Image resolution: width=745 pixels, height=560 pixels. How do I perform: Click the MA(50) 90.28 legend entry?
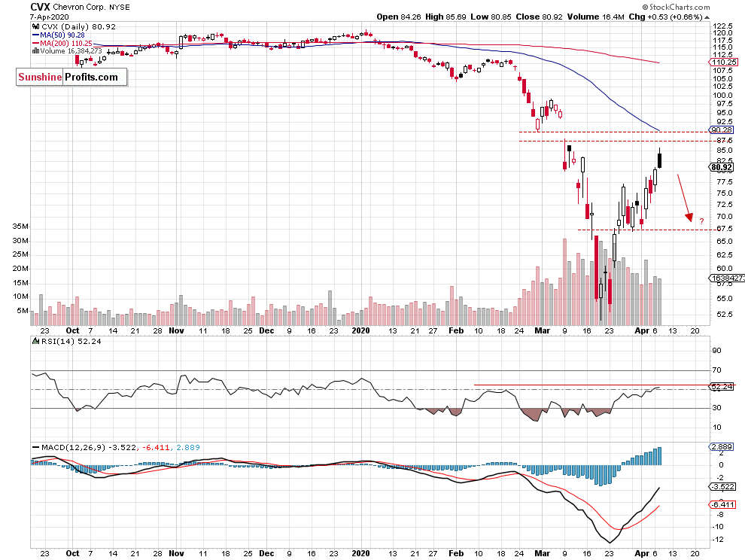[x=59, y=35]
